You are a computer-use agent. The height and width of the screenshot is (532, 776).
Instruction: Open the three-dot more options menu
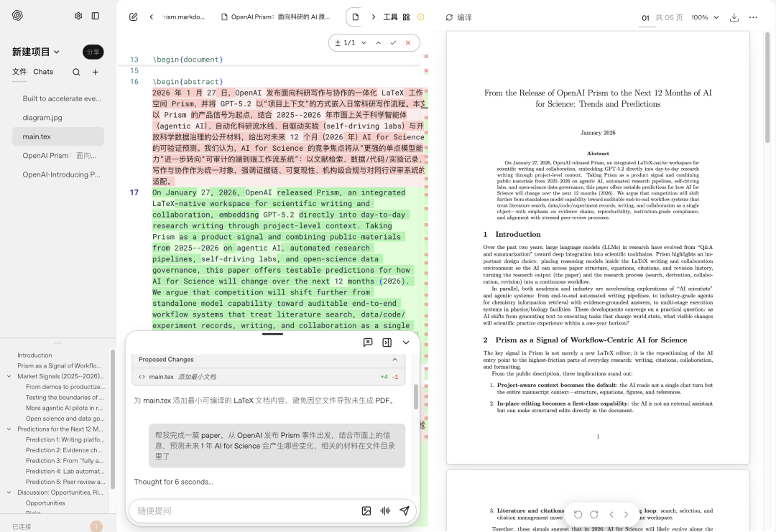click(753, 17)
